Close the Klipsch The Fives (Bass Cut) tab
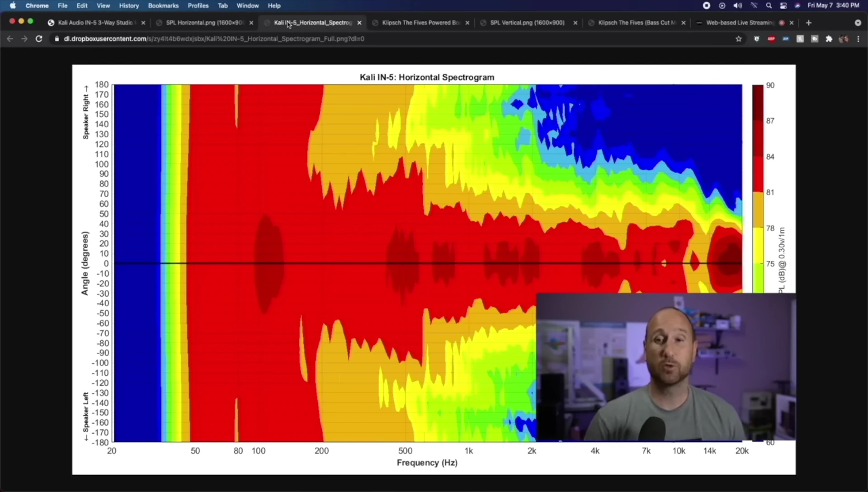Image resolution: width=868 pixels, height=492 pixels. point(684,23)
